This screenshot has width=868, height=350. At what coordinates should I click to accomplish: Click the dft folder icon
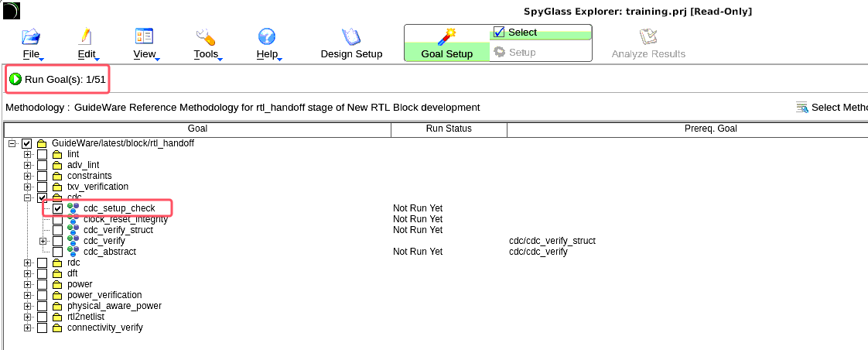tap(57, 273)
